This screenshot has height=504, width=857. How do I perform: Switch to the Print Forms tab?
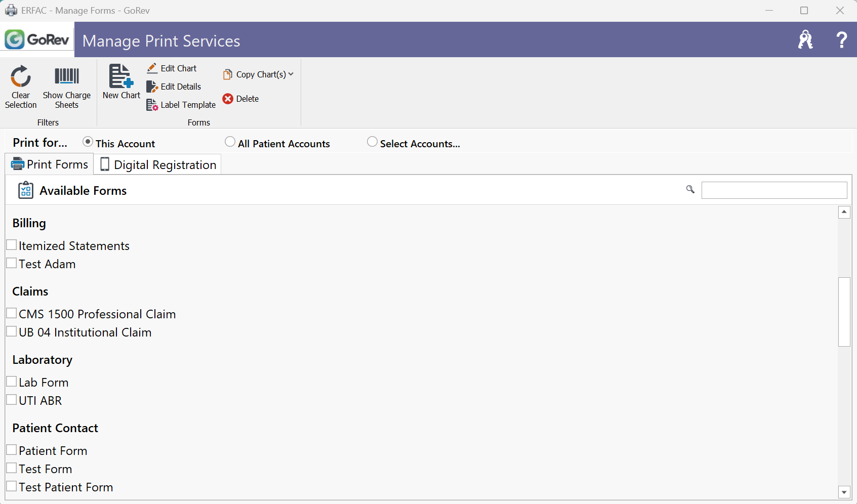pos(50,164)
